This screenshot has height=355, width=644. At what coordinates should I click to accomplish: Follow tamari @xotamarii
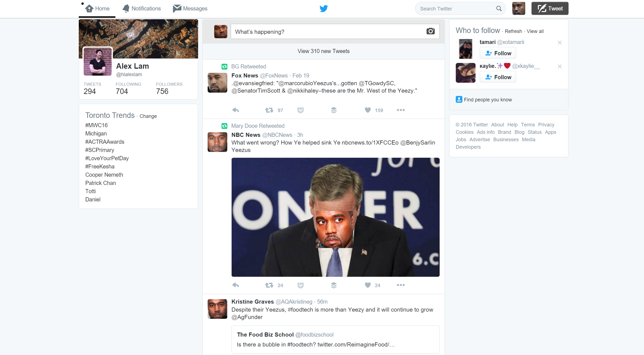pos(498,53)
